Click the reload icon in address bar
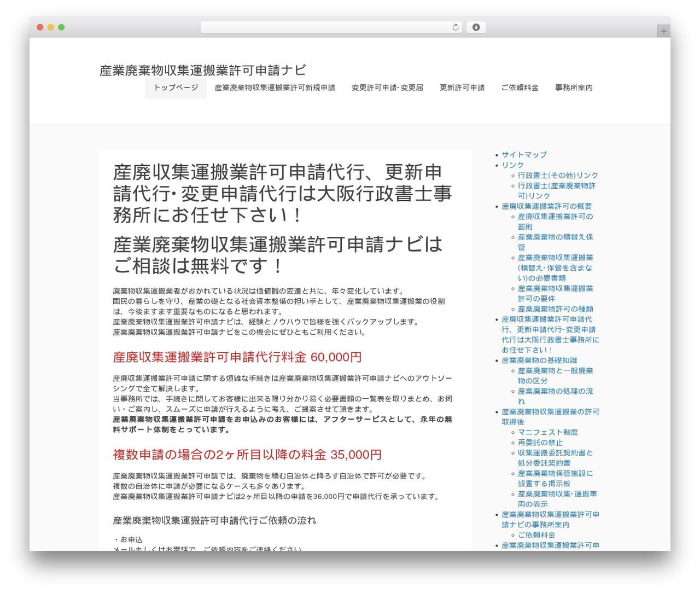Image resolution: width=700 pixels, height=593 pixels. coord(455,27)
